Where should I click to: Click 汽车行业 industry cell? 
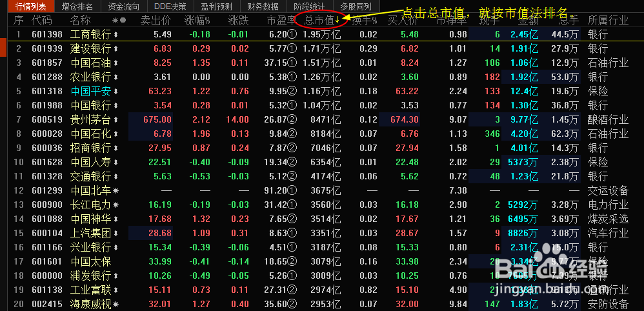[608, 234]
